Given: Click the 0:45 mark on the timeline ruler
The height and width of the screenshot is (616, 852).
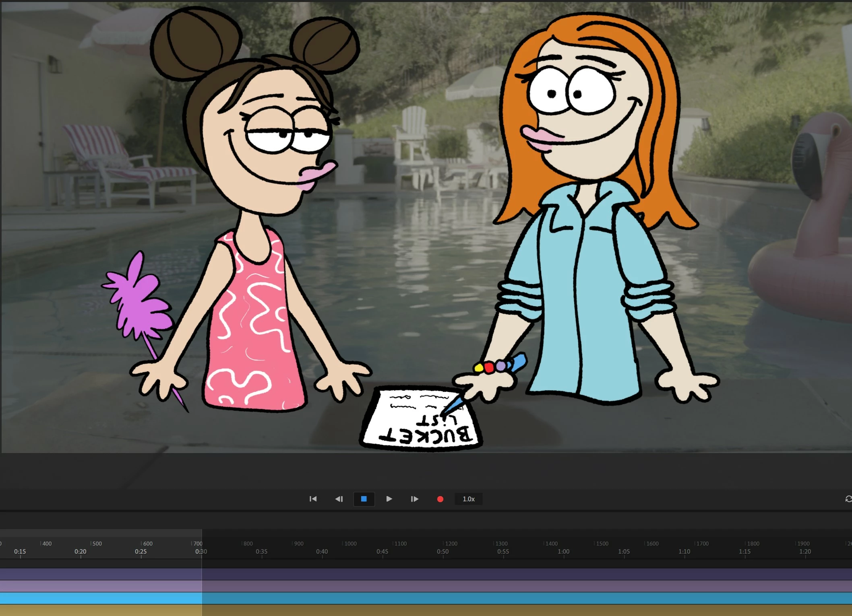Looking at the screenshot, I should point(383,552).
